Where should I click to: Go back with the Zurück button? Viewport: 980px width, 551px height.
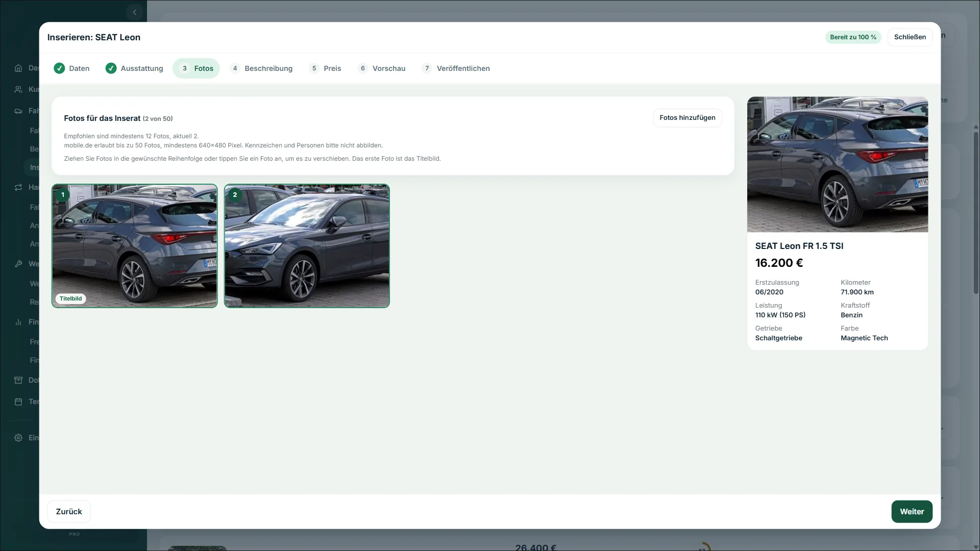click(x=69, y=512)
